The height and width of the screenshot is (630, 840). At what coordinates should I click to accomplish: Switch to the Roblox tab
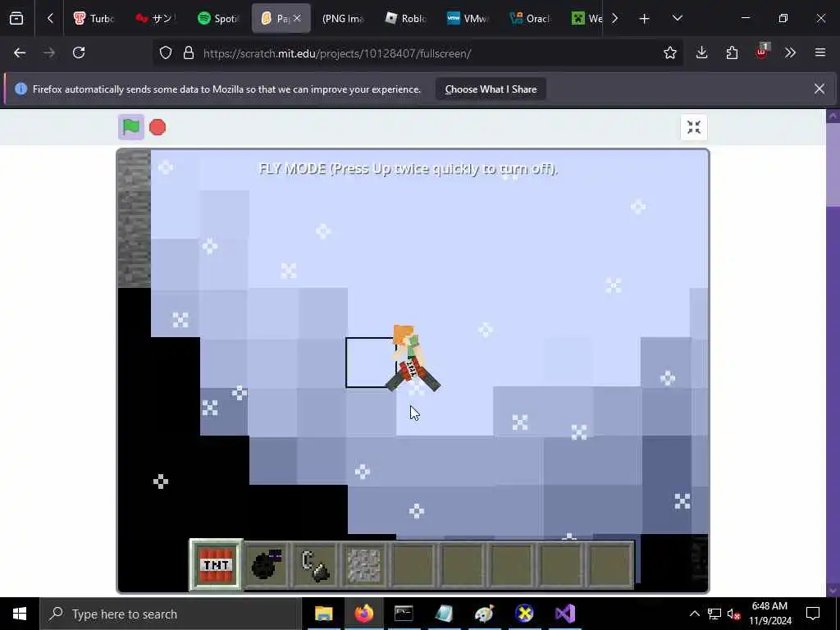(x=406, y=19)
